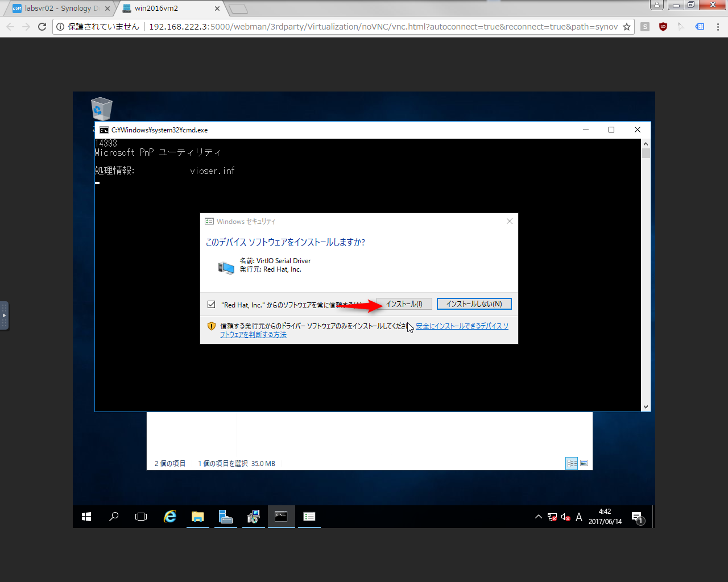Open the noVNC side control panel handle
The image size is (728, 582).
[4, 315]
